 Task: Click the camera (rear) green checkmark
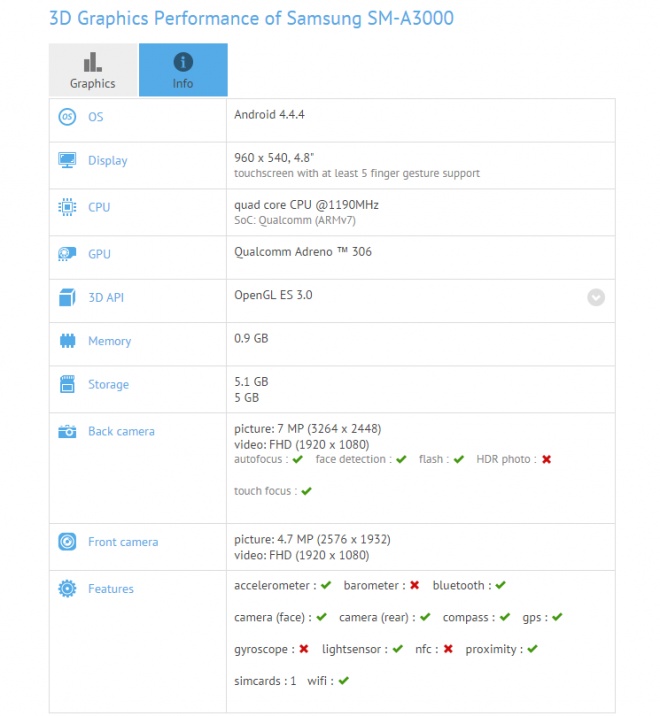426,617
